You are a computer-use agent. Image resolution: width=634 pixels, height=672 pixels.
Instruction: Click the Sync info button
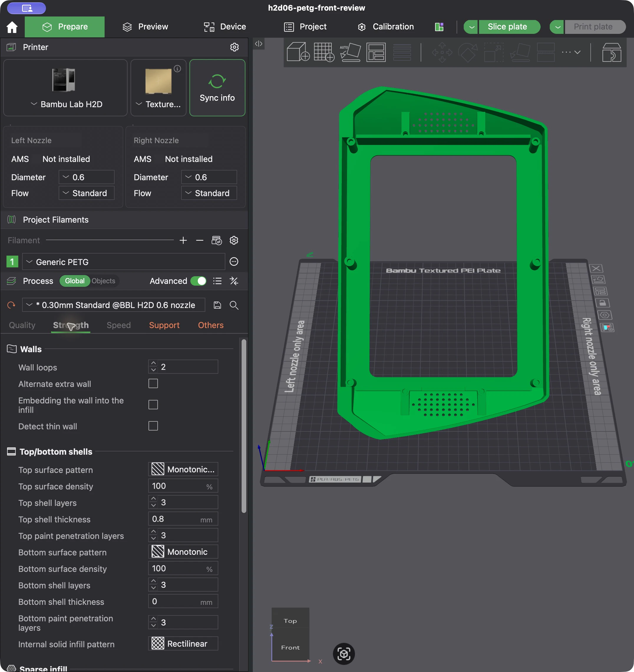(x=217, y=88)
